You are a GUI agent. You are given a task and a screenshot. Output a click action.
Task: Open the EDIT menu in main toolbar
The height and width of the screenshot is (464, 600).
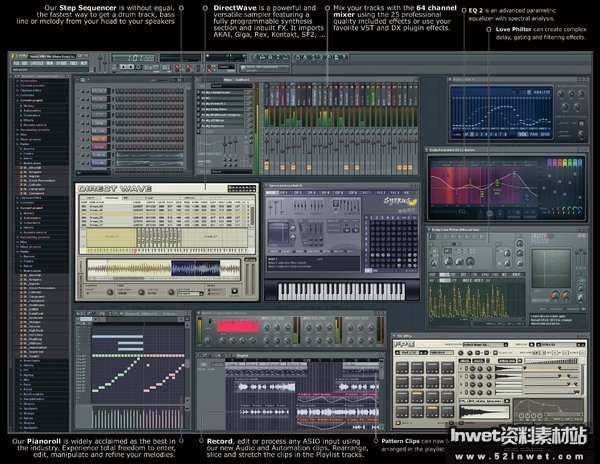pyautogui.click(x=25, y=63)
